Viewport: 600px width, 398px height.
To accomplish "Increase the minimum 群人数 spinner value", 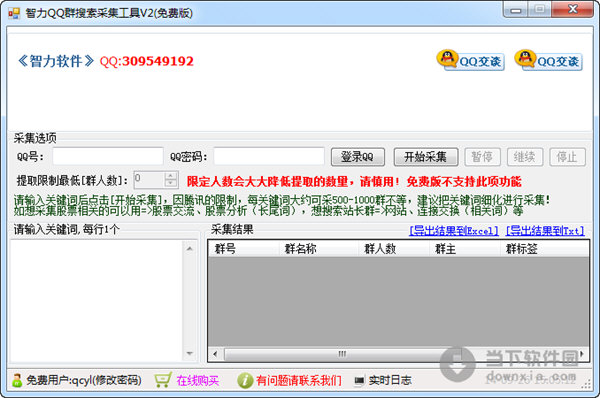I will [171, 176].
